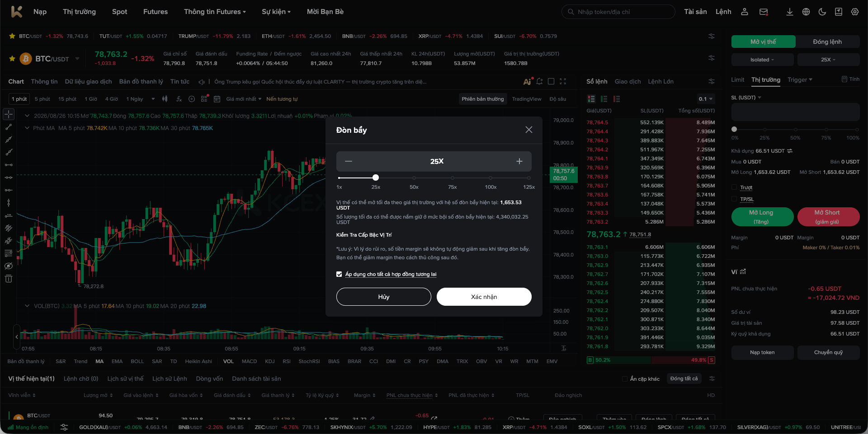Image resolution: width=868 pixels, height=434 pixels.
Task: Set leverage slider to 75x mark
Action: coord(452,178)
